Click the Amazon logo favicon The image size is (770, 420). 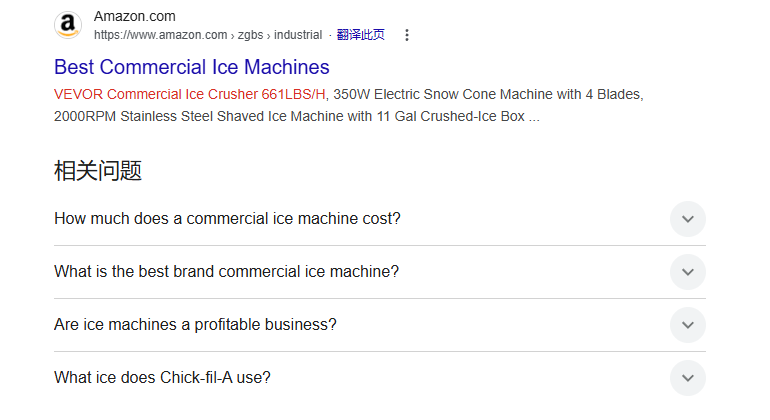68,25
